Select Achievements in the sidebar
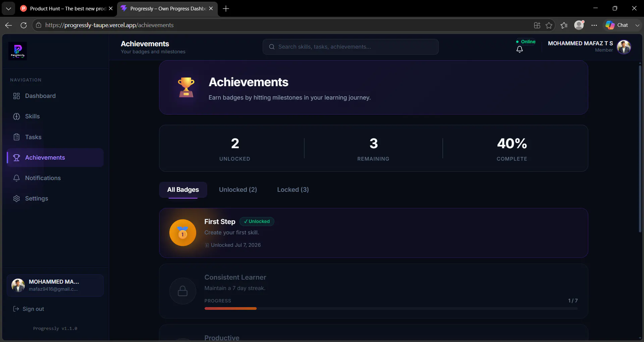 pyautogui.click(x=55, y=158)
